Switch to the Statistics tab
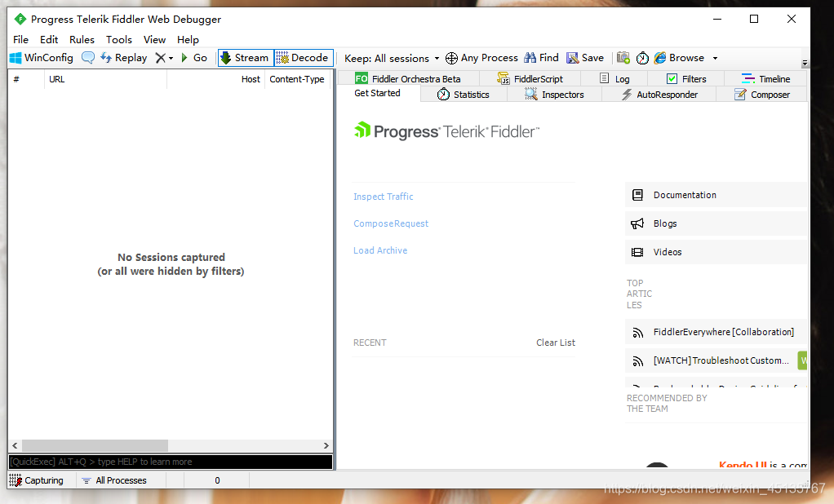 (x=464, y=95)
